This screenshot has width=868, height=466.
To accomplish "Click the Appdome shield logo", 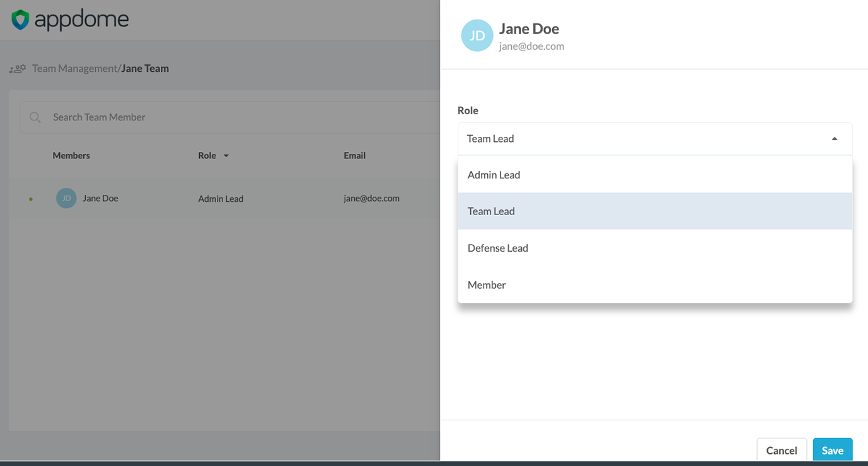I will click(20, 20).
